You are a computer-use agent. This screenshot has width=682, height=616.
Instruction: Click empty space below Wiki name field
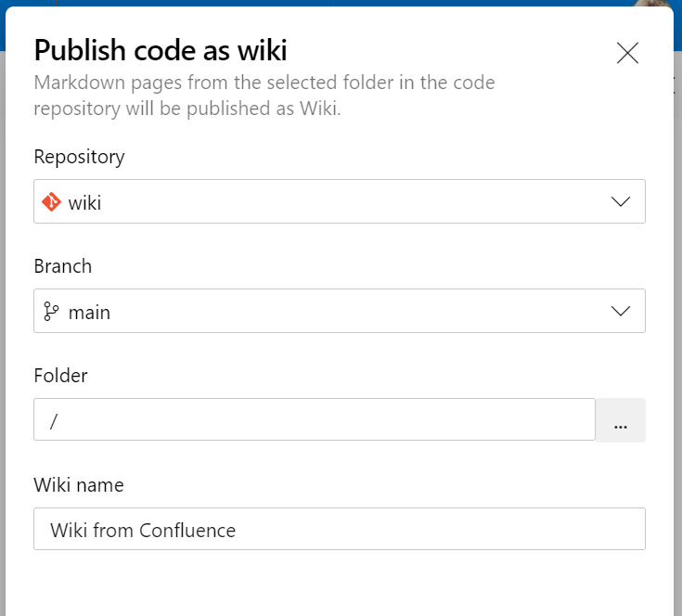click(x=340, y=584)
